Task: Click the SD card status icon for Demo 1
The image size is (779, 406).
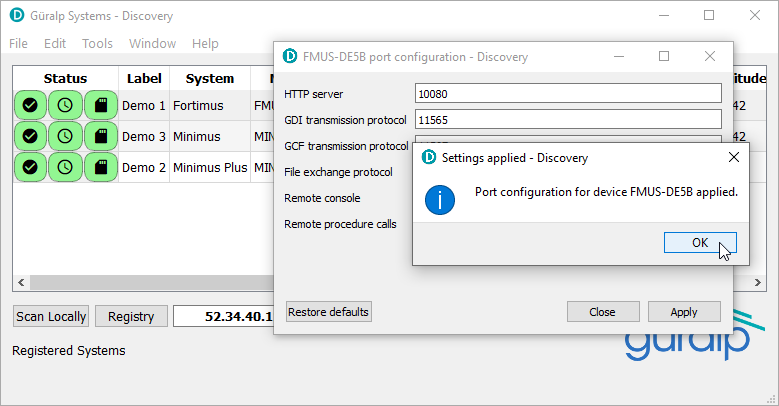Action: pyautogui.click(x=101, y=105)
